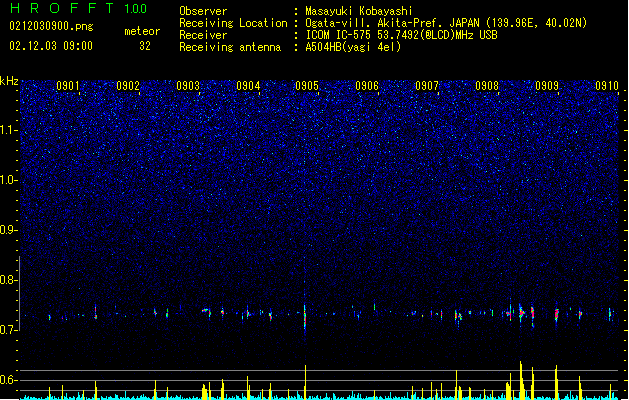Click the 0904 time marker

click(x=248, y=85)
